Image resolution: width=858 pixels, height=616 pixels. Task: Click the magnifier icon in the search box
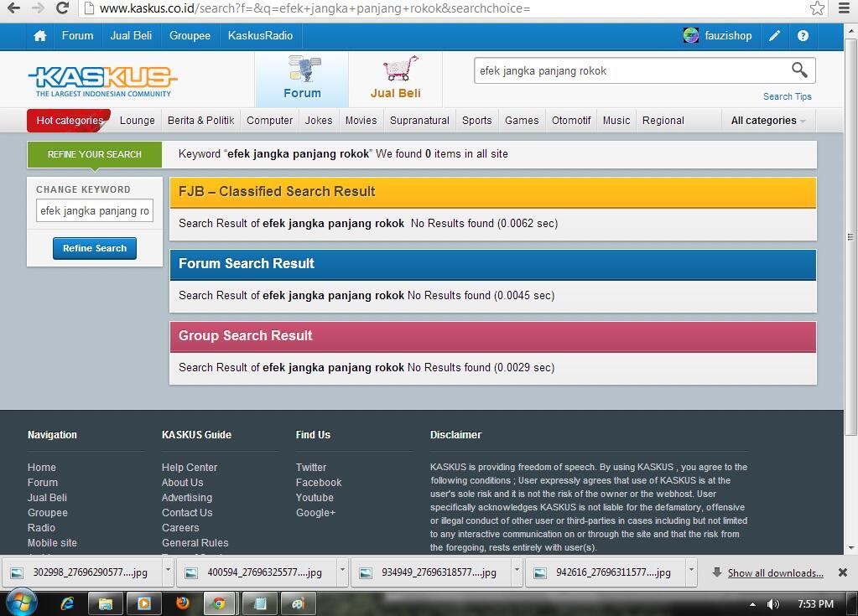799,70
